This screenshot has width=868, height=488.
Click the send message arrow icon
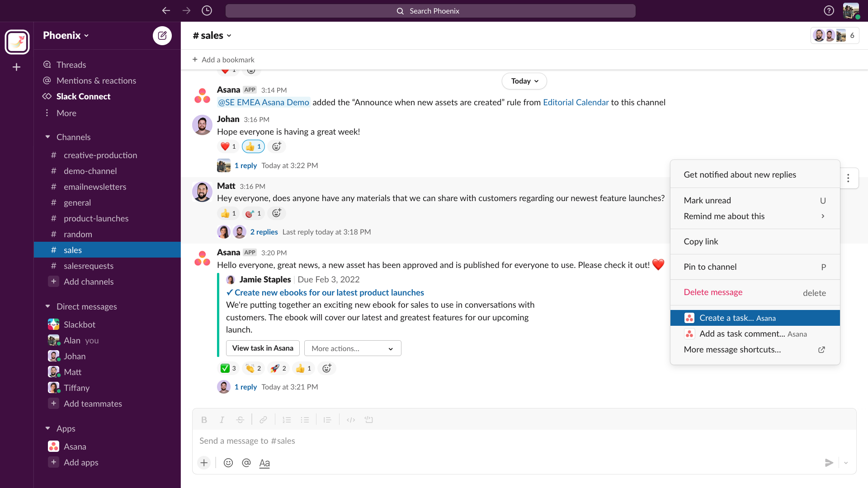click(x=829, y=463)
